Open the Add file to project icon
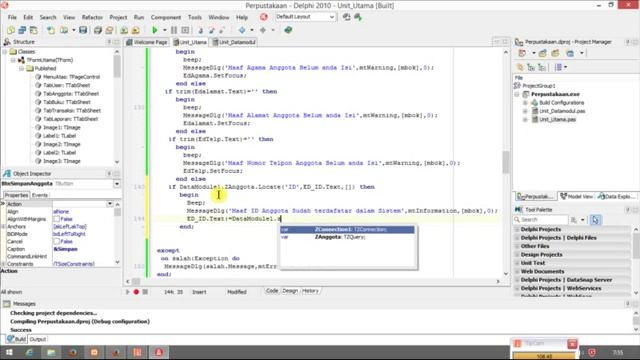 pyautogui.click(x=124, y=30)
